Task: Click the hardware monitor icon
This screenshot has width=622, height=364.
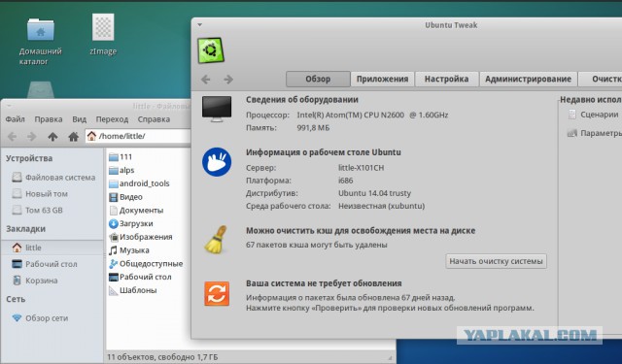Action: 217,109
